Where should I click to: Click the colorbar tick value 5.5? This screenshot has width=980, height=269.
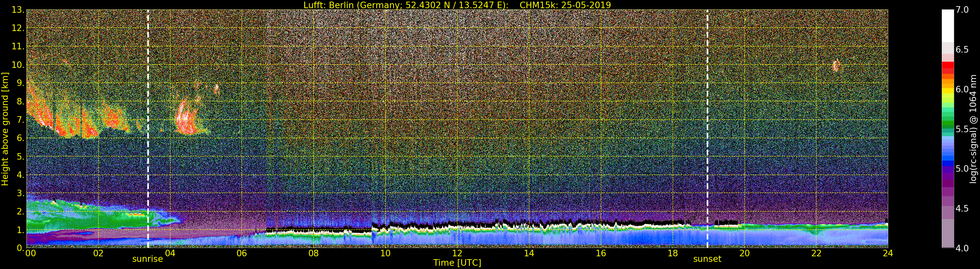[x=962, y=129]
